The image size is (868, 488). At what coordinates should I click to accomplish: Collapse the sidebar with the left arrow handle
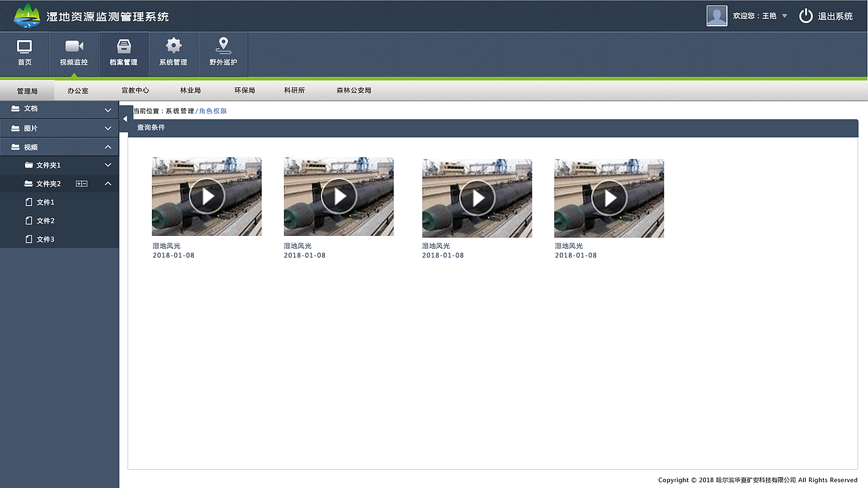click(125, 119)
